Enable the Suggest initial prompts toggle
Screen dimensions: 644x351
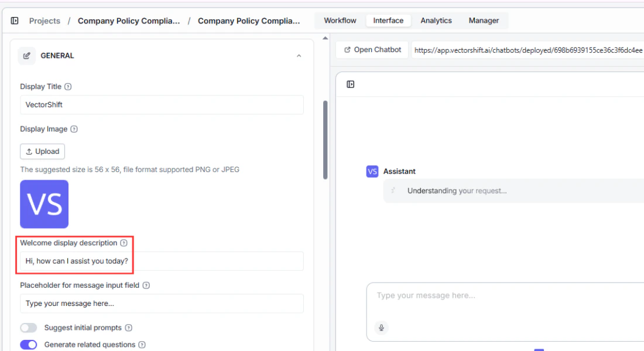pyautogui.click(x=29, y=328)
